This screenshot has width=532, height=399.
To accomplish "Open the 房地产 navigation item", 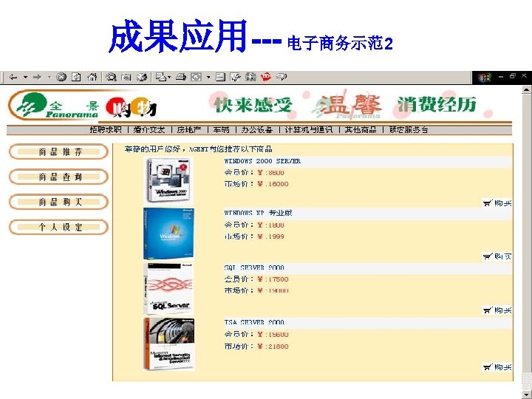I will 189,129.
